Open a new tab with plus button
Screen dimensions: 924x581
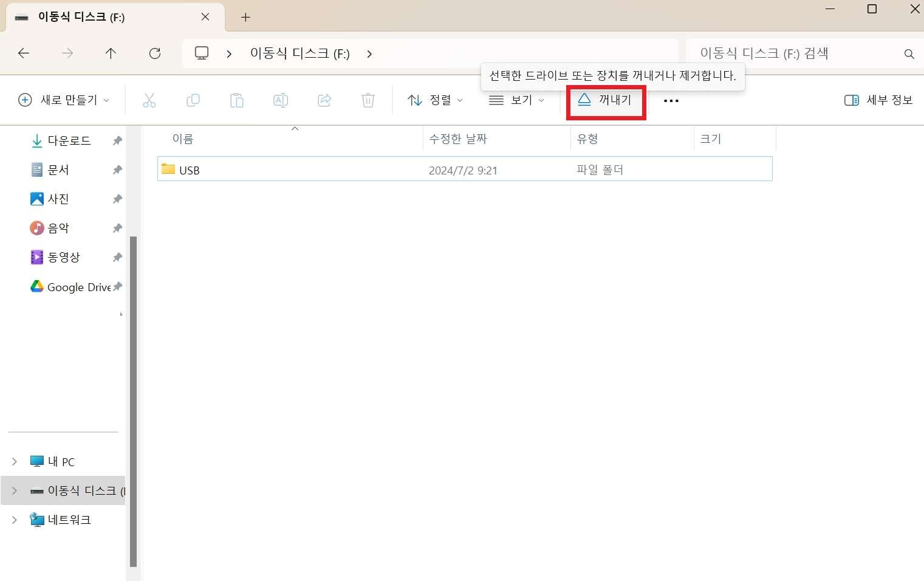(x=245, y=17)
